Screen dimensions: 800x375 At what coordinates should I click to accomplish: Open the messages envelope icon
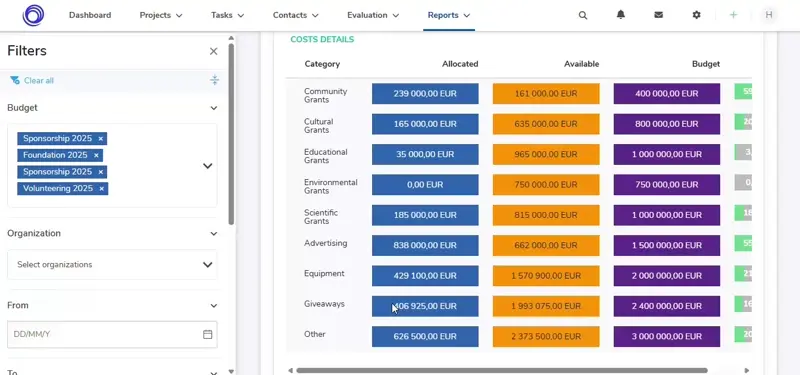pos(659,15)
